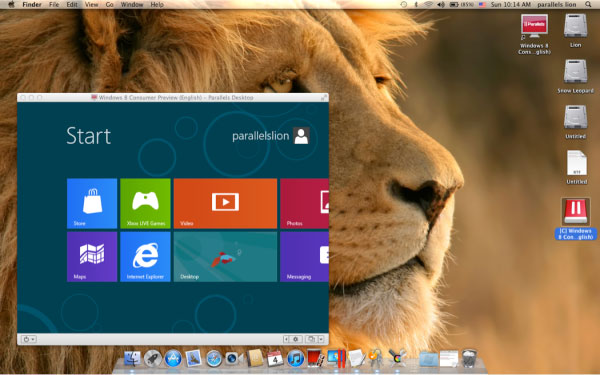Launch the Xbox LIVE Games tile
This screenshot has width=600, height=375.
point(145,203)
